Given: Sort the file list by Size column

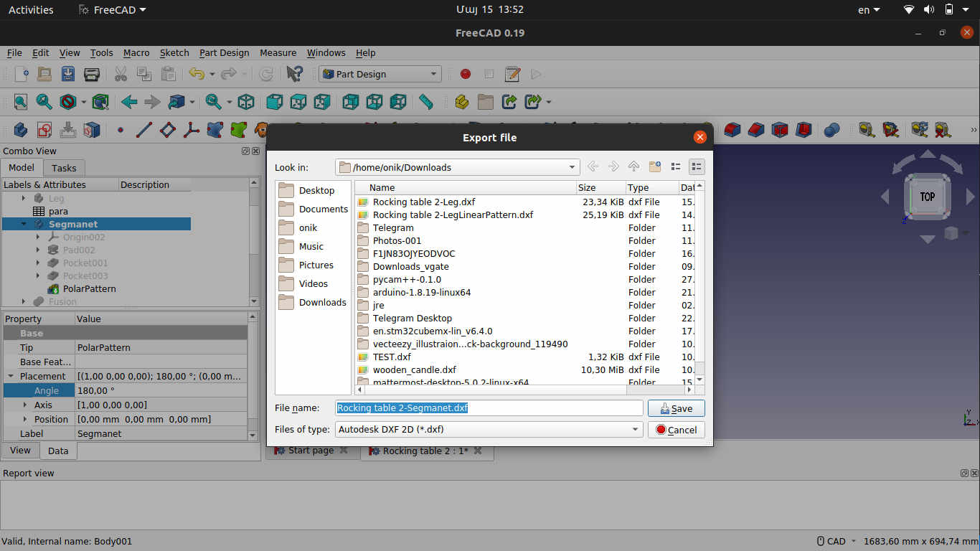Looking at the screenshot, I should tap(600, 187).
